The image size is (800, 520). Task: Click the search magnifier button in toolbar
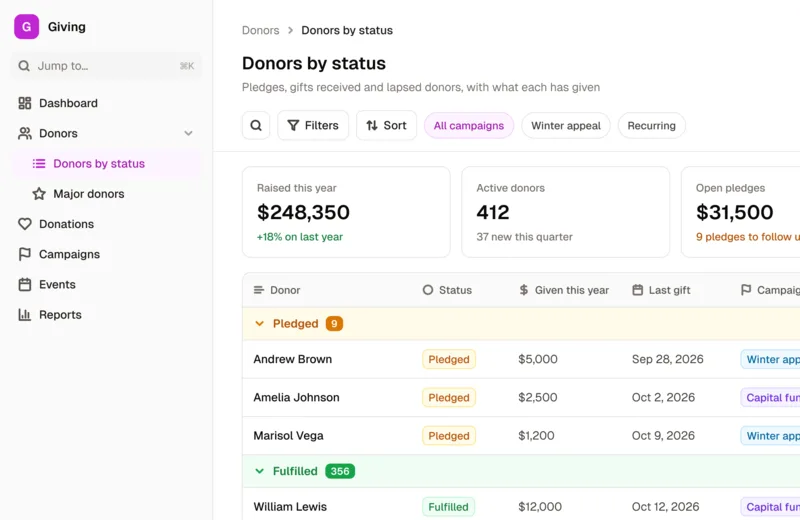256,126
